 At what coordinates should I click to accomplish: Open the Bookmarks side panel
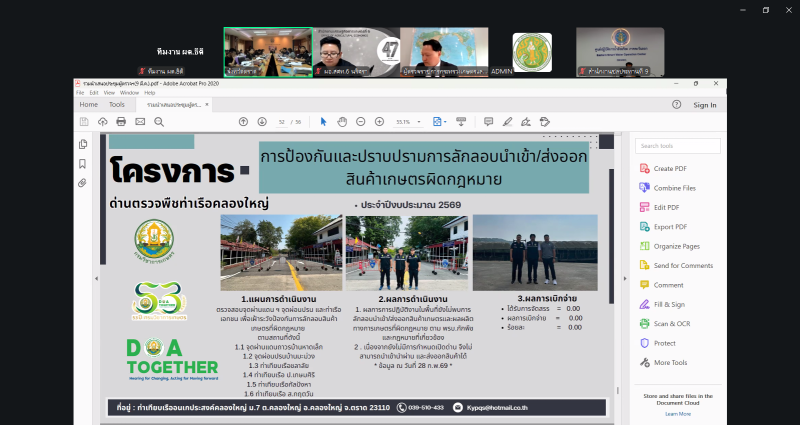tap(82, 164)
